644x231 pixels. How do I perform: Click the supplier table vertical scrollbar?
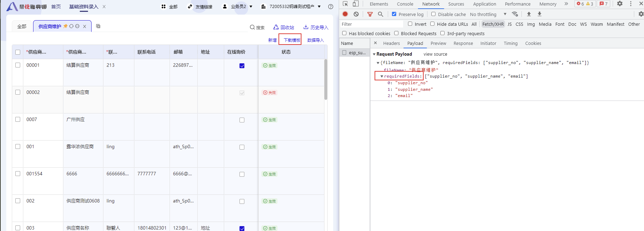(326, 79)
